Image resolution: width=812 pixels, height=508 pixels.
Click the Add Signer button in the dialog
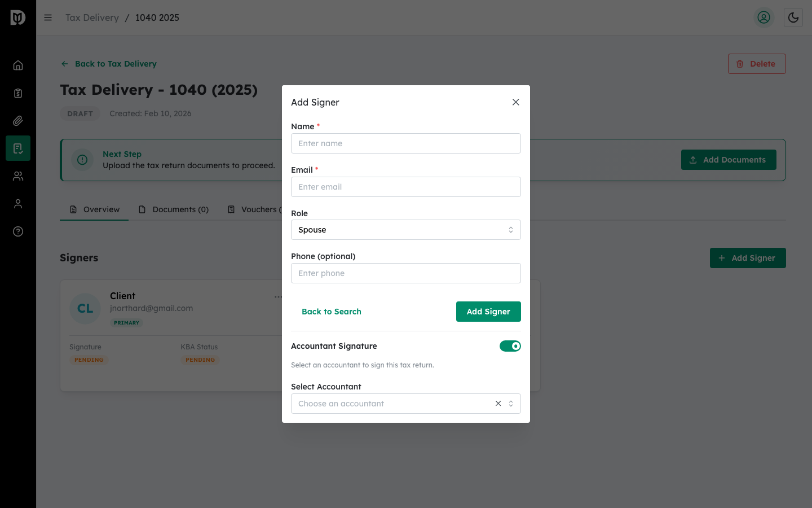click(x=488, y=312)
